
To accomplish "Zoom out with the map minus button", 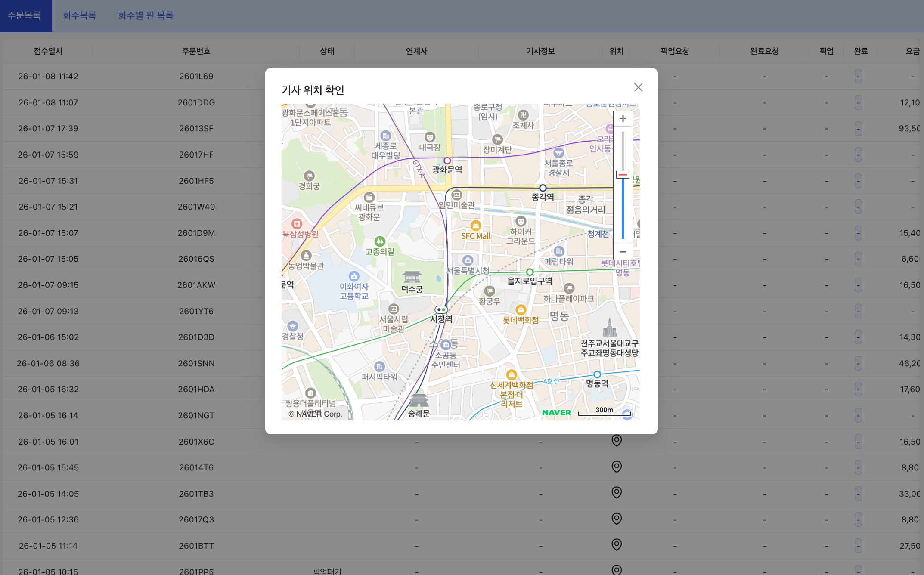I will tap(623, 252).
